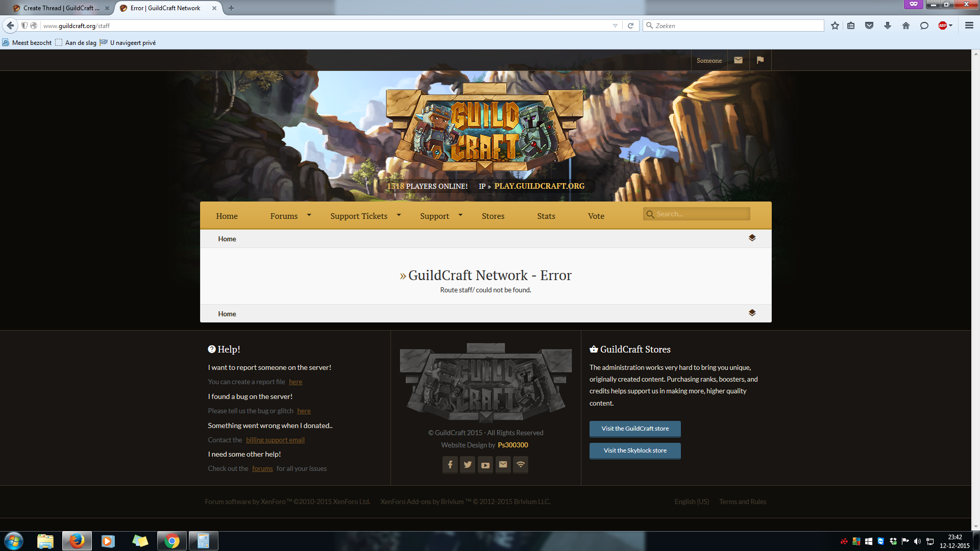The height and width of the screenshot is (551, 980).
Task: Click the upper breadcrumb Home link
Action: point(227,239)
